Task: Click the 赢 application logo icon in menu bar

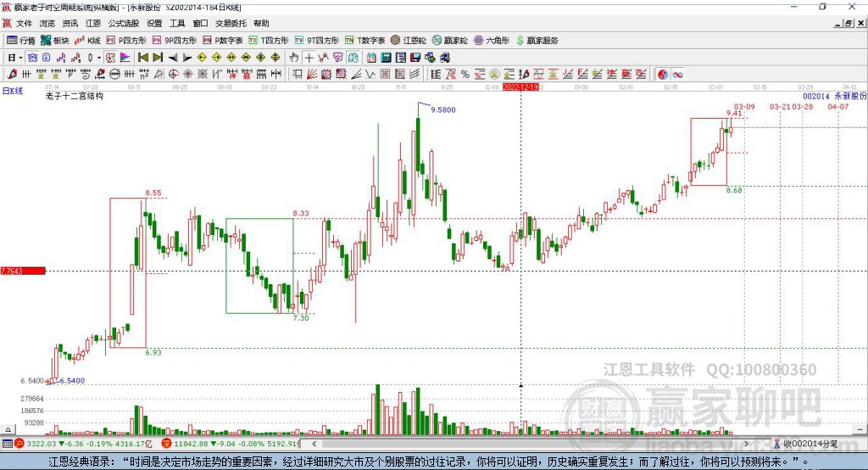Action: pos(7,23)
